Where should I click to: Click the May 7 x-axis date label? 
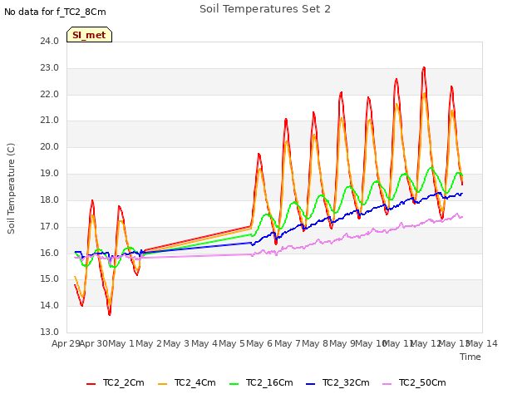point(288,343)
